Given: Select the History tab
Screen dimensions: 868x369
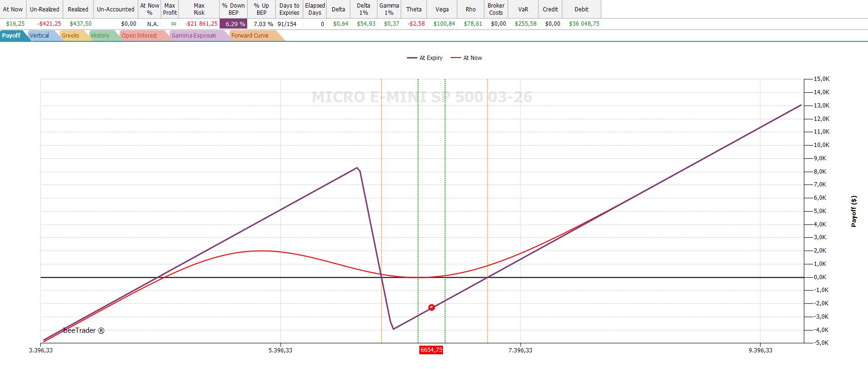Looking at the screenshot, I should 100,36.
